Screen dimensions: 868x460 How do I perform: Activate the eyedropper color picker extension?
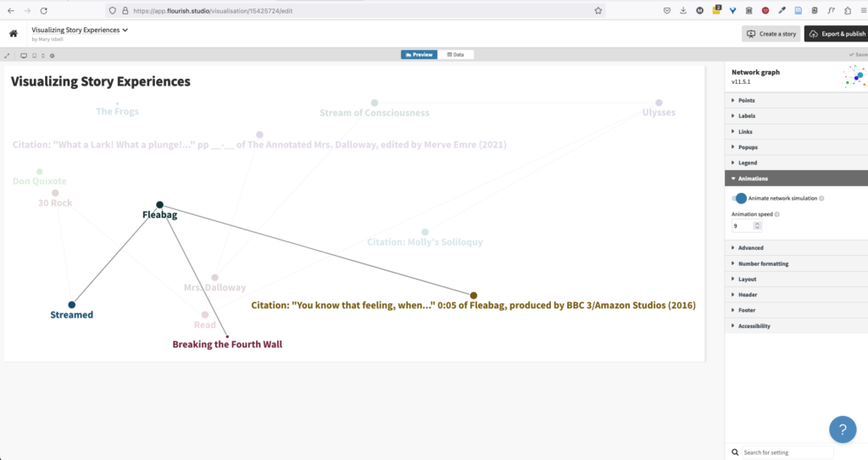coord(782,10)
